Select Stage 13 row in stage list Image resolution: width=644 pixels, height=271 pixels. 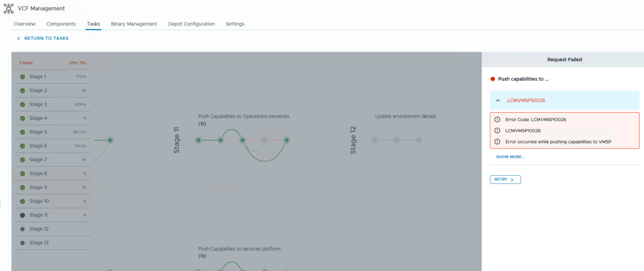pos(52,243)
